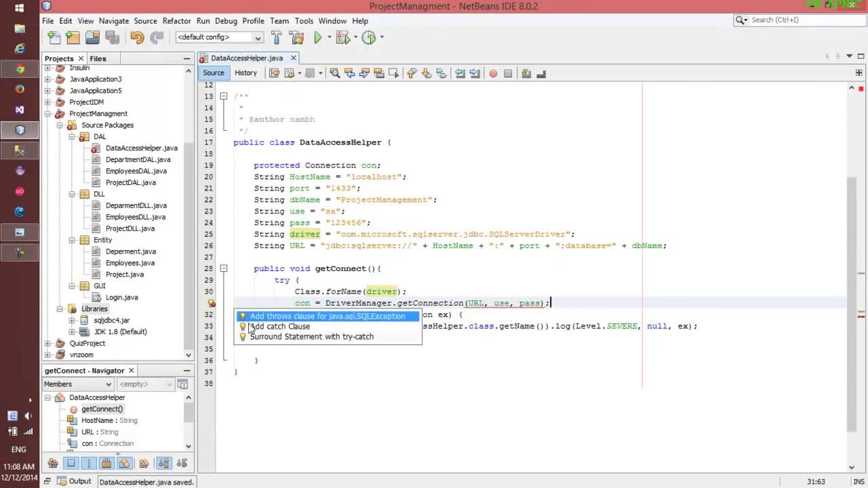Select Add throws clause for java.sql.SQLException
Image resolution: width=868 pixels, height=488 pixels.
(x=328, y=316)
